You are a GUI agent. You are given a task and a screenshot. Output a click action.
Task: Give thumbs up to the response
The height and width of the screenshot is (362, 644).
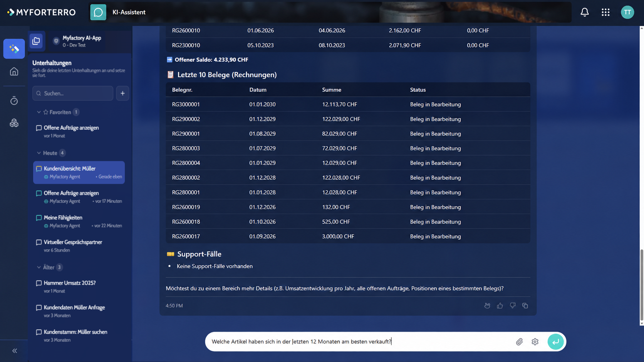click(500, 305)
